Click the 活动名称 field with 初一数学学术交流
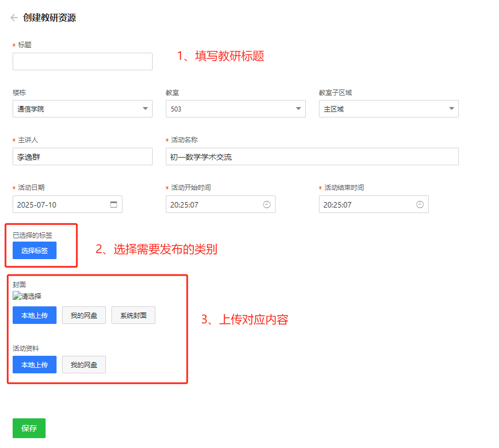 pyautogui.click(x=312, y=156)
